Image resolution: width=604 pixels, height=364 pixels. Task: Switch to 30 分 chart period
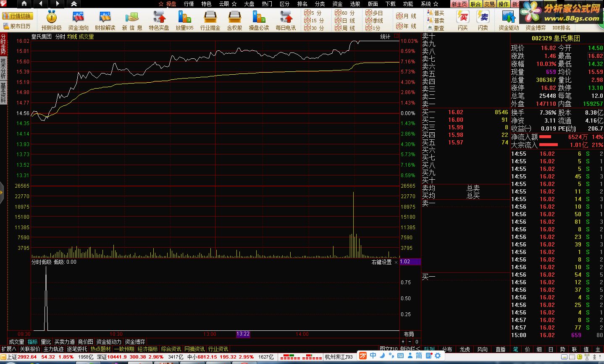click(314, 28)
